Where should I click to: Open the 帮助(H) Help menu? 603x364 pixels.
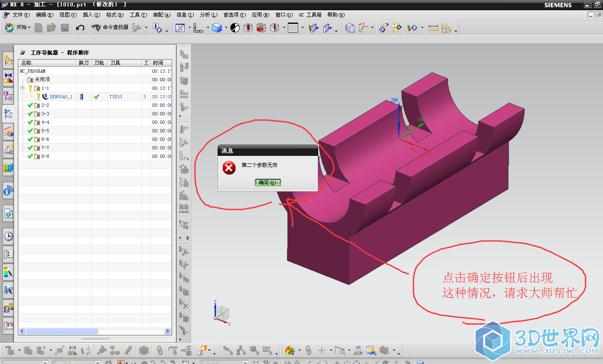tap(336, 15)
